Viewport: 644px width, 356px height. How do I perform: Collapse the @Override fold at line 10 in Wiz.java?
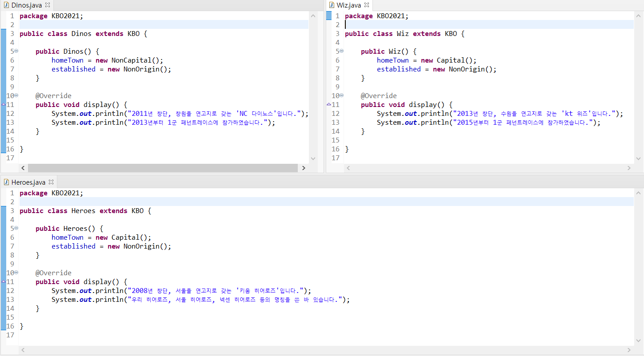(x=341, y=95)
